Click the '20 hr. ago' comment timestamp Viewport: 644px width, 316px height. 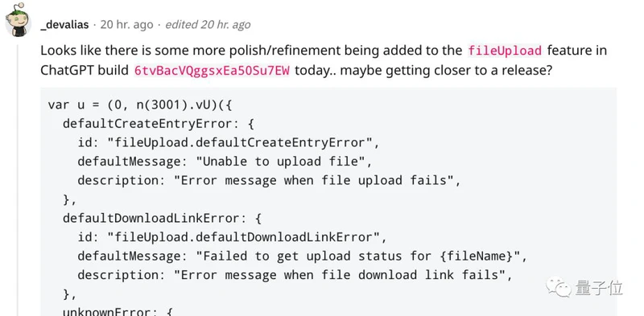126,25
